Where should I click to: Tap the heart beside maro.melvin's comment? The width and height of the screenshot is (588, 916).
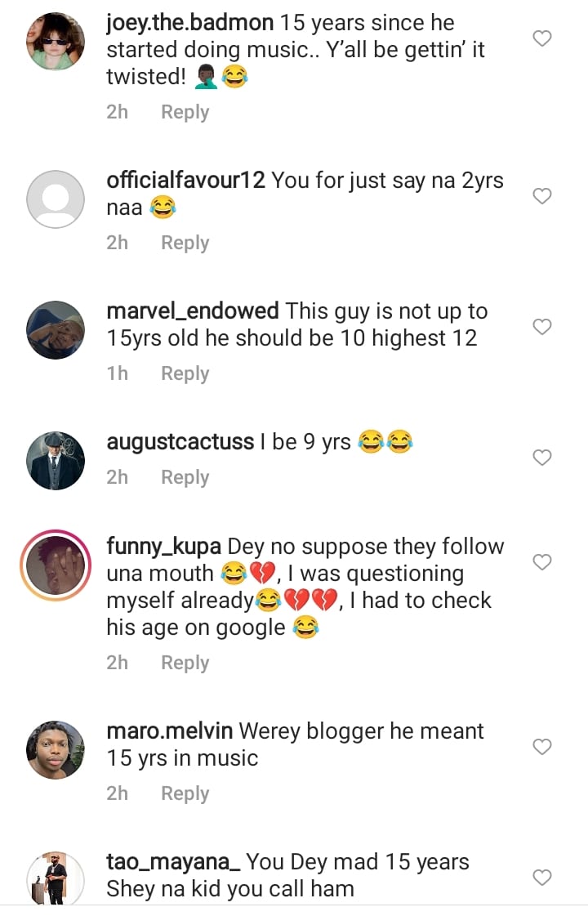(542, 747)
